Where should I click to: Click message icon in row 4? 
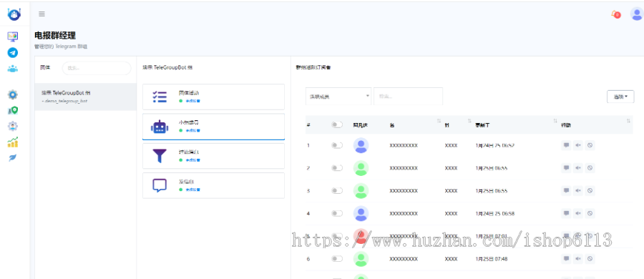pos(567,213)
